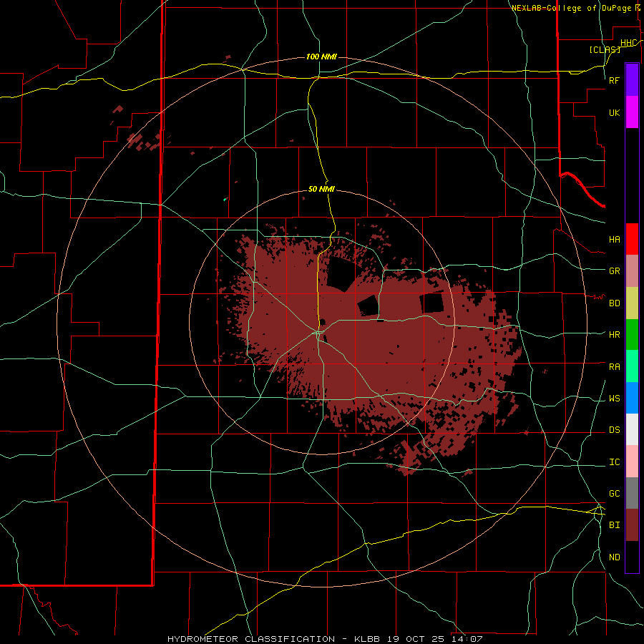
Task: Click the "RA" legend label
Action: tap(615, 367)
